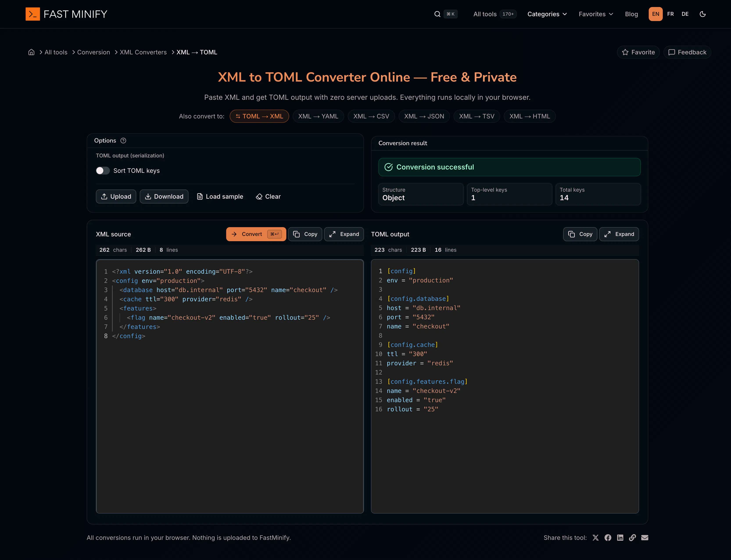This screenshot has width=731, height=560.
Task: Select EN language
Action: point(655,14)
